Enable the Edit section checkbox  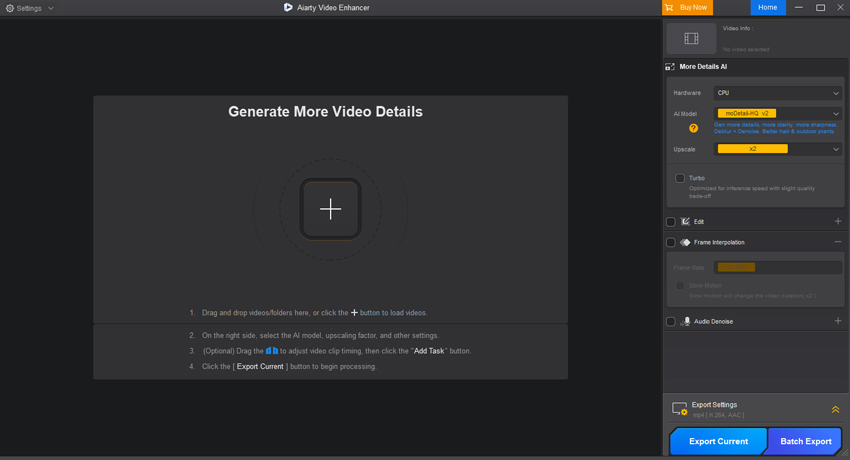671,222
